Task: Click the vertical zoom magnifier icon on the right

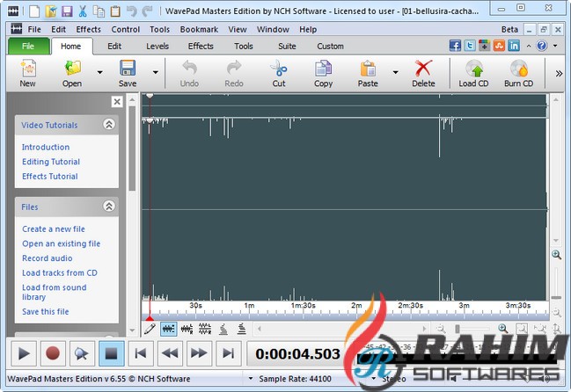Action: (x=556, y=255)
